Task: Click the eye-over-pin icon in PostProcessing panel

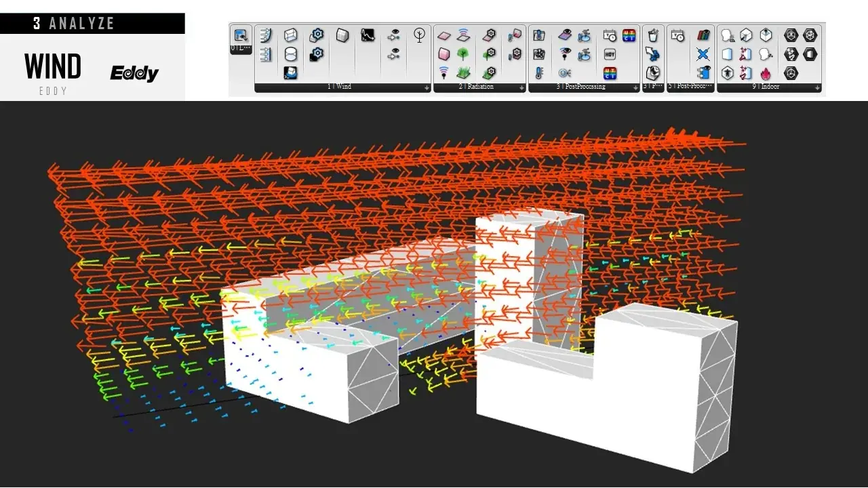Action: (565, 54)
